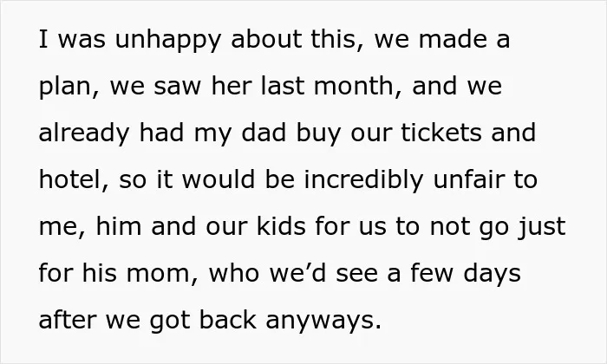Click the word "unhappy" in the first line
Viewport: 607px width, 364px height.
tap(168, 41)
